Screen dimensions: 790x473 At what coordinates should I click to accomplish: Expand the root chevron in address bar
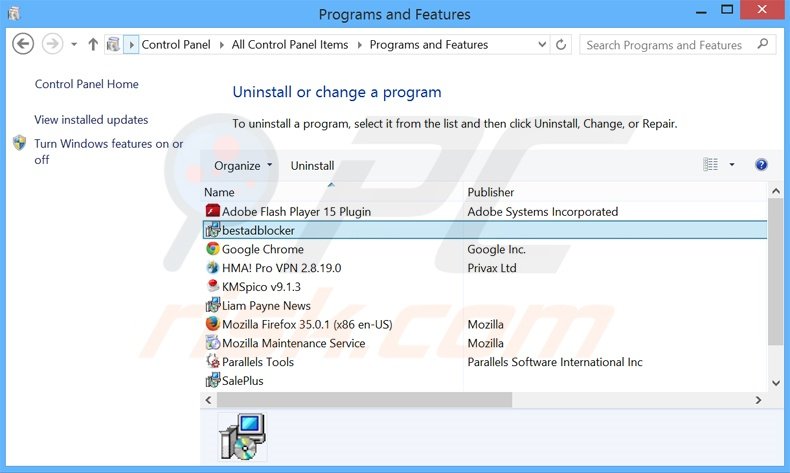tap(131, 44)
